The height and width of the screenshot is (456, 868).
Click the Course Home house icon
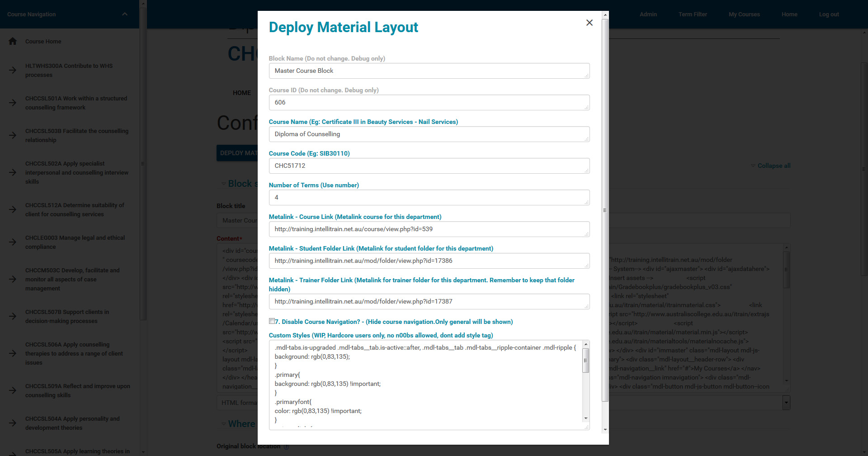[13, 41]
